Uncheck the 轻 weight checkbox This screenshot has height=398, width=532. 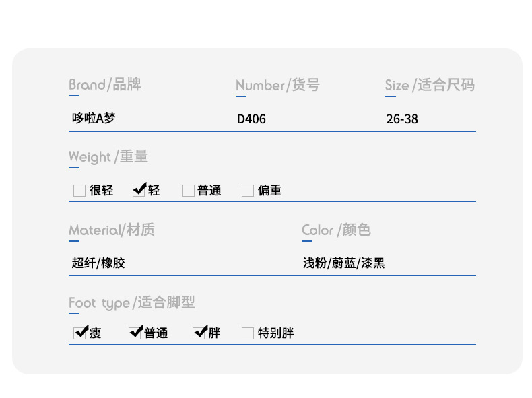(x=139, y=190)
